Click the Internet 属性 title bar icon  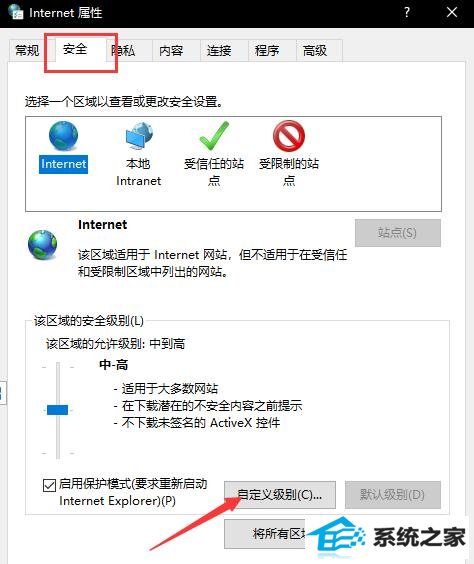click(x=16, y=13)
